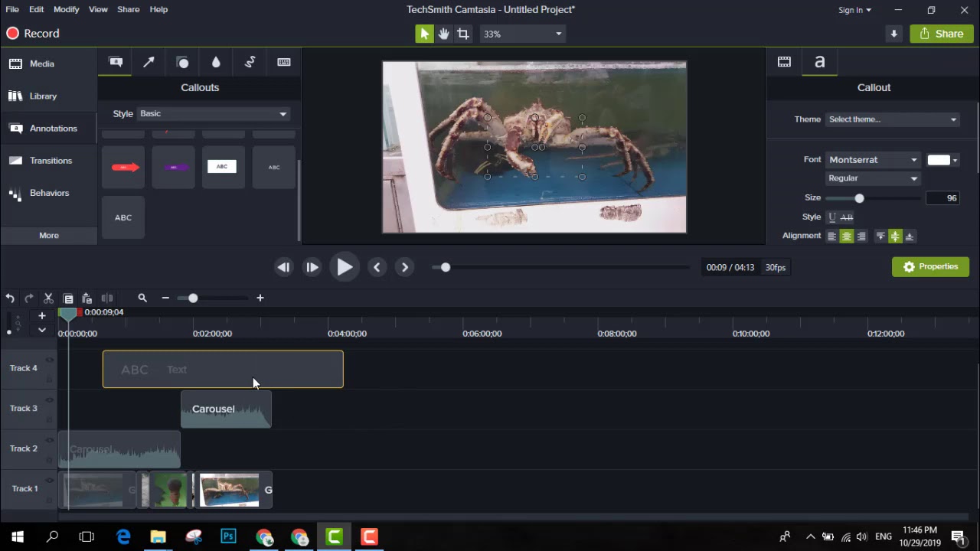The image size is (980, 551).
Task: Open the Text properties 'a' tab
Action: click(819, 62)
